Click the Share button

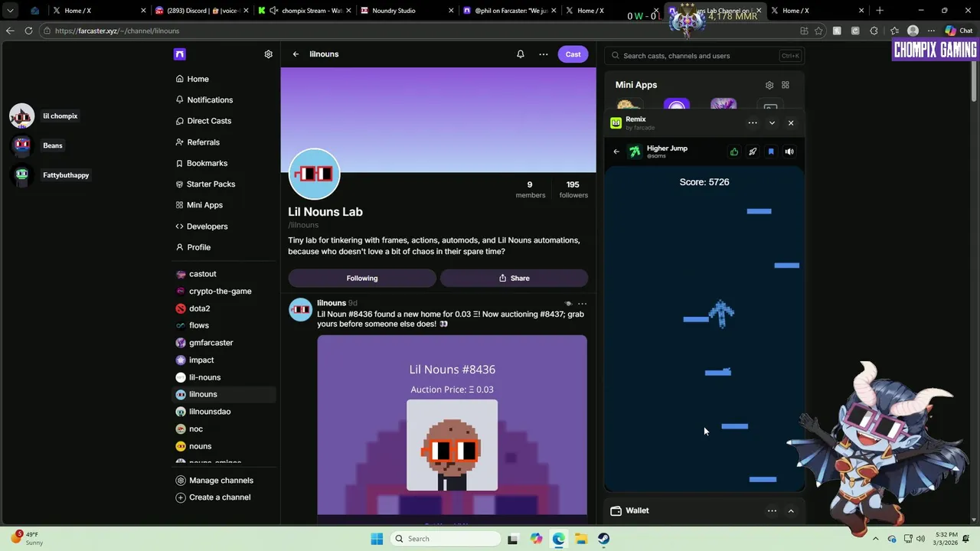click(x=514, y=278)
